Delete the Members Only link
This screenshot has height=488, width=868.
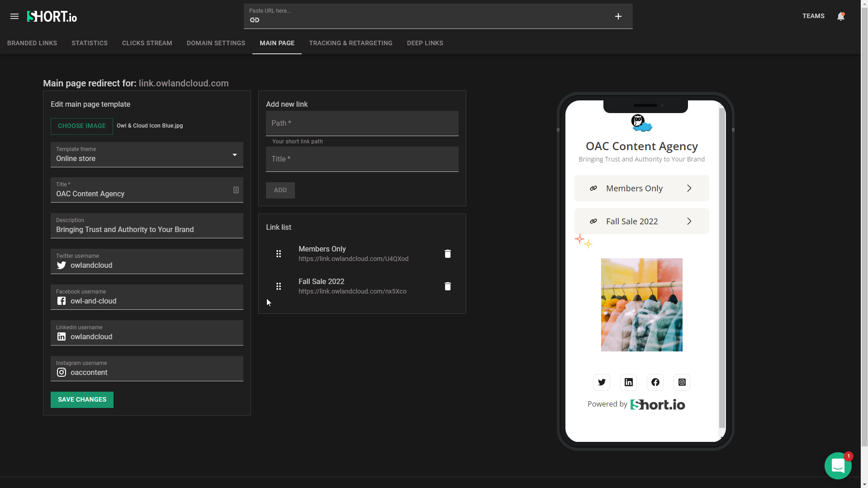pos(448,254)
